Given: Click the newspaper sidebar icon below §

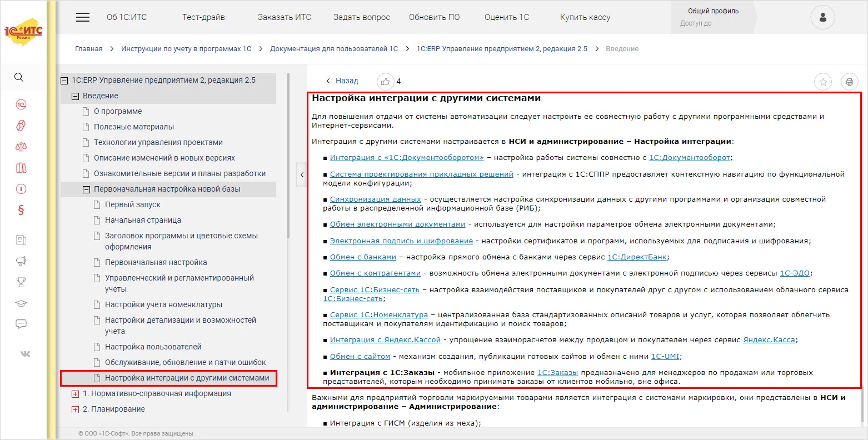Looking at the screenshot, I should click(x=21, y=241).
